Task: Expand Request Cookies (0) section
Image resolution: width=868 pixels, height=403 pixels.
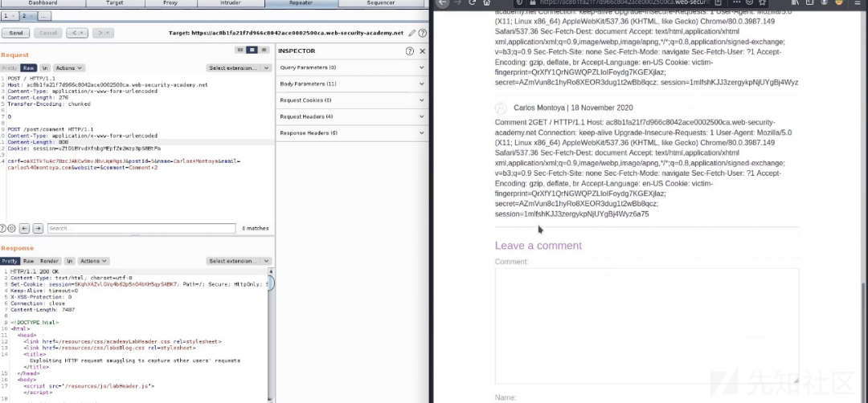Action: coord(352,100)
